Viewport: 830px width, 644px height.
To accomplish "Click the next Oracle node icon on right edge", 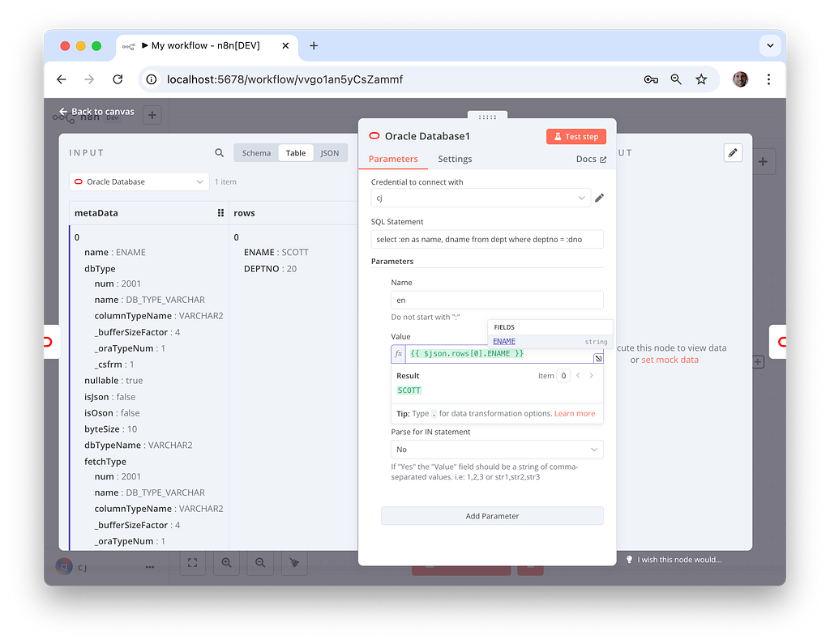I will pos(779,342).
